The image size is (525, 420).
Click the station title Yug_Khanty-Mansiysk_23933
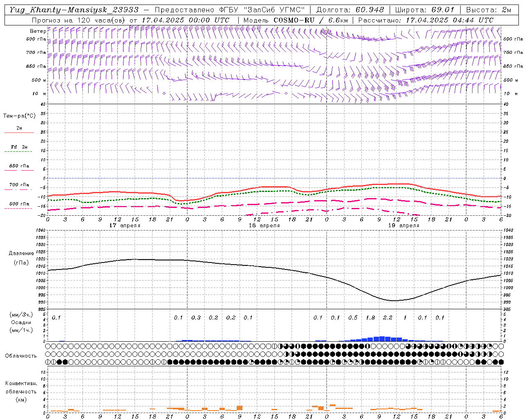[74, 10]
